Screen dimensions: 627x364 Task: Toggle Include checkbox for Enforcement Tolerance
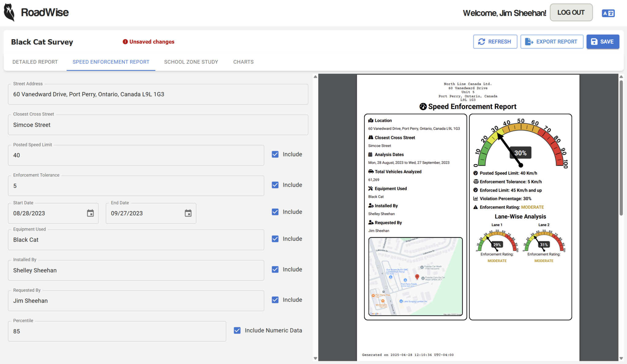275,185
